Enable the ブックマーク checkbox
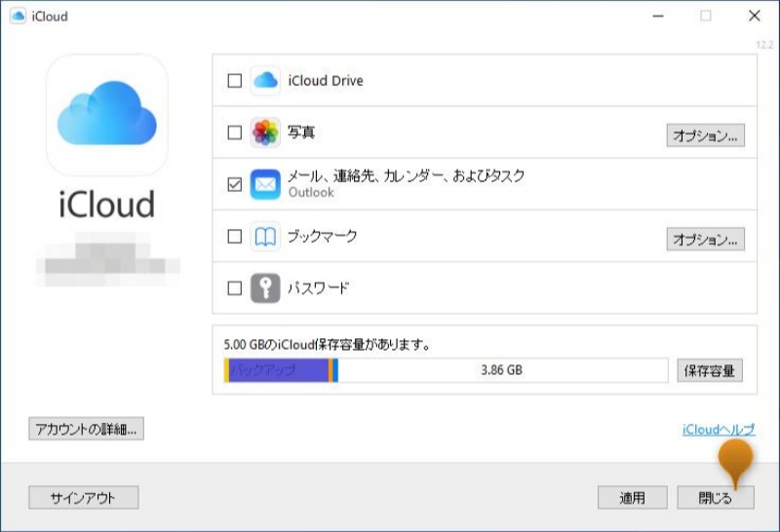 234,236
